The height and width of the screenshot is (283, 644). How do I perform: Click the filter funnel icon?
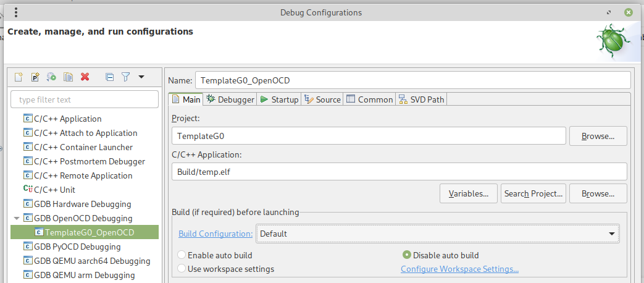tap(125, 77)
